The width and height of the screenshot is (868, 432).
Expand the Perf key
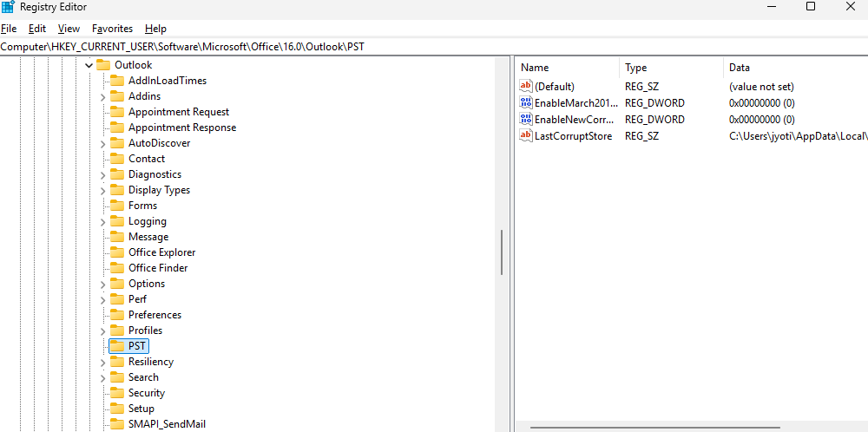[x=103, y=300]
